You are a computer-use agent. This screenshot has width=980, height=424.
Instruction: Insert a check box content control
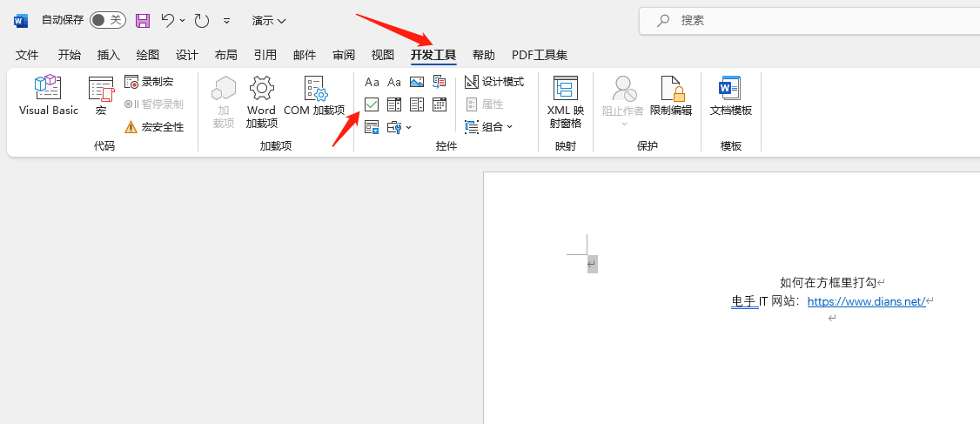click(x=372, y=104)
